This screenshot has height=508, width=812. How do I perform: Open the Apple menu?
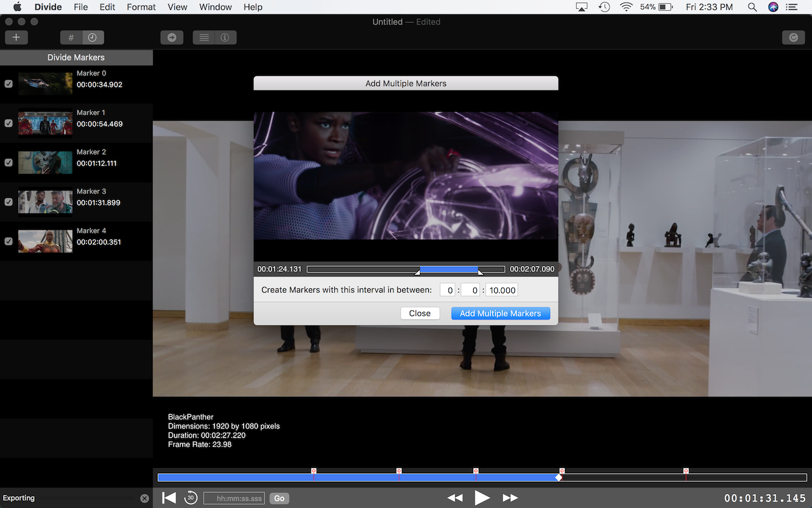pyautogui.click(x=18, y=7)
